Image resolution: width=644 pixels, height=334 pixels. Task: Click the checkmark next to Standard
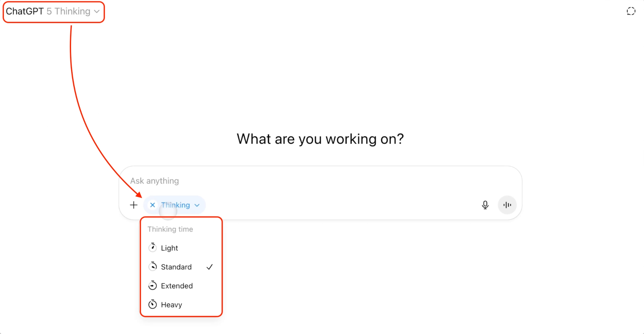(x=210, y=267)
